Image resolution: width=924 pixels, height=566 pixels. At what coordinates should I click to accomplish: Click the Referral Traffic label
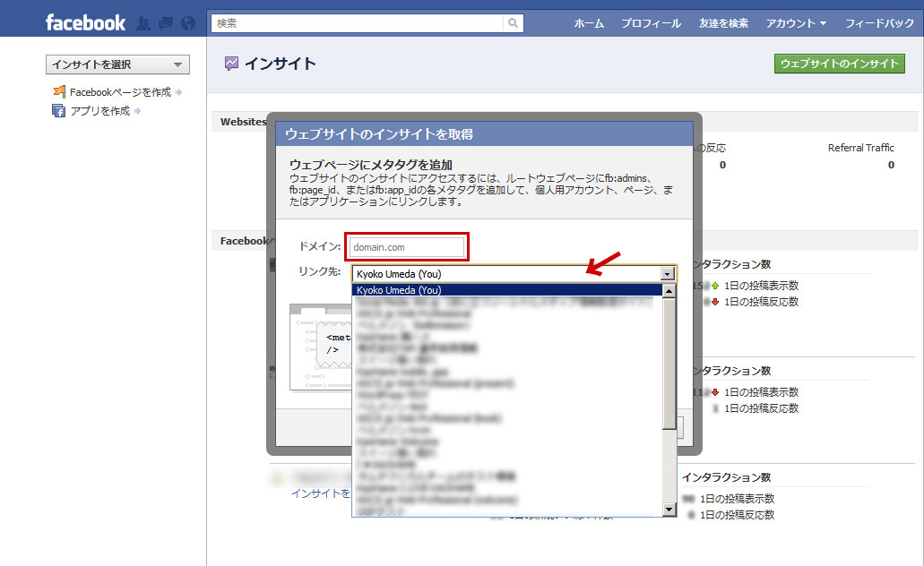[x=860, y=148]
